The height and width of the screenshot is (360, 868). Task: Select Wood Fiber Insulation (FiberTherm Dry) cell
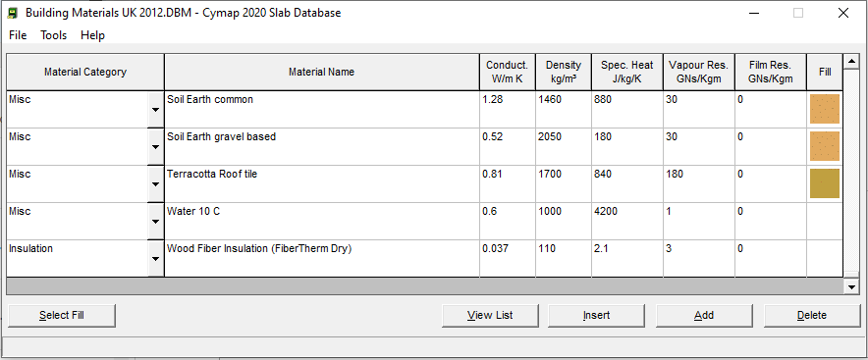point(322,258)
